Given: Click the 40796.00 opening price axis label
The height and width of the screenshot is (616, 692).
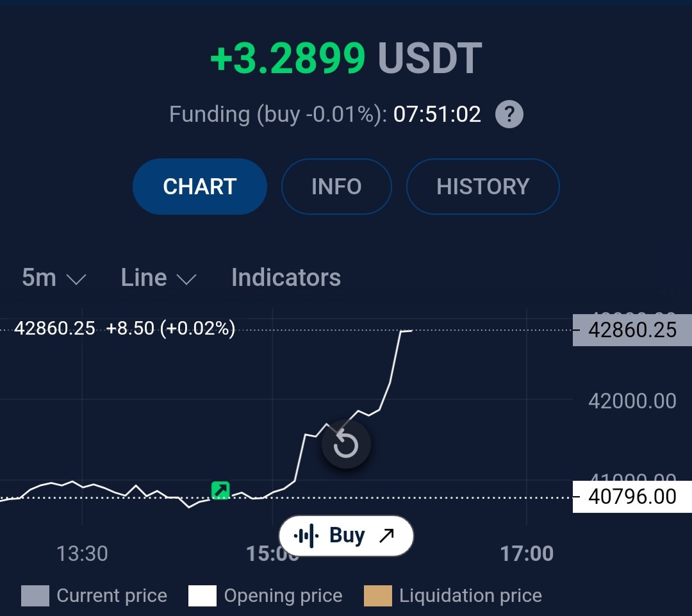Looking at the screenshot, I should click(632, 497).
